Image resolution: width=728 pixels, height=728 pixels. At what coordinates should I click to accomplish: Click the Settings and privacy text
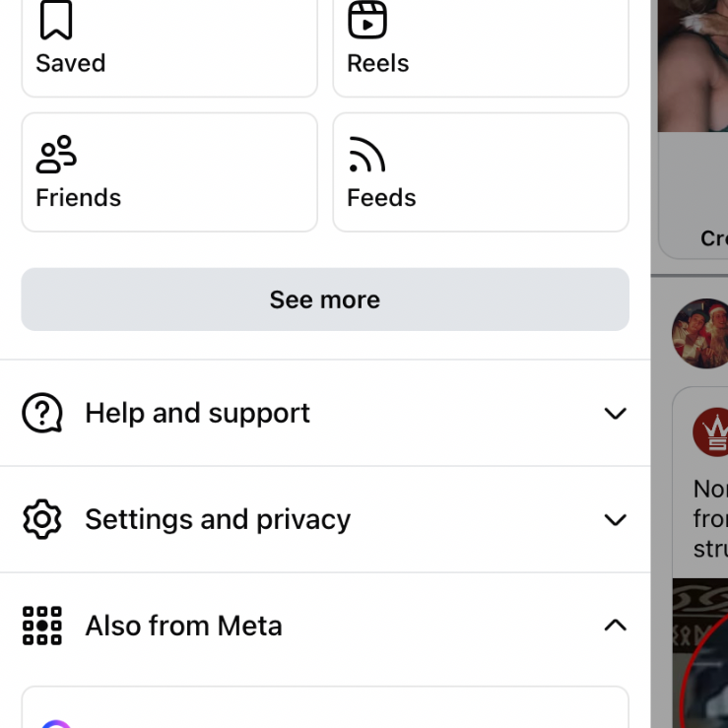click(x=218, y=519)
